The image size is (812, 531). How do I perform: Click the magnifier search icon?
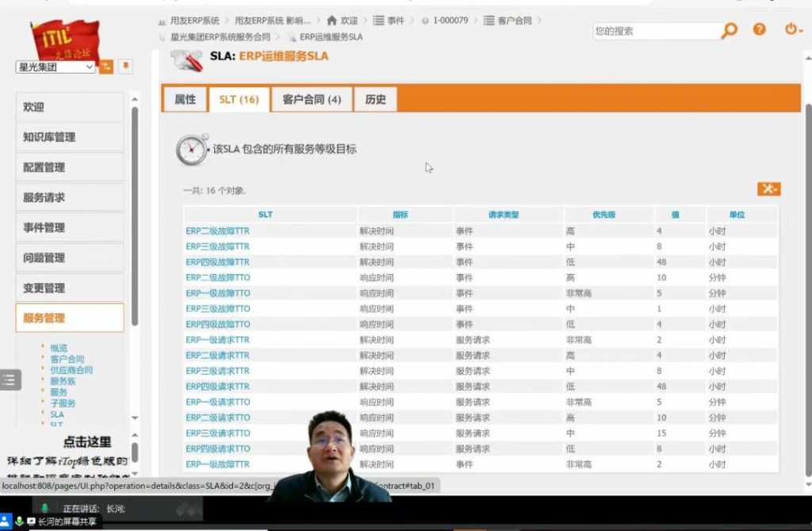point(730,31)
